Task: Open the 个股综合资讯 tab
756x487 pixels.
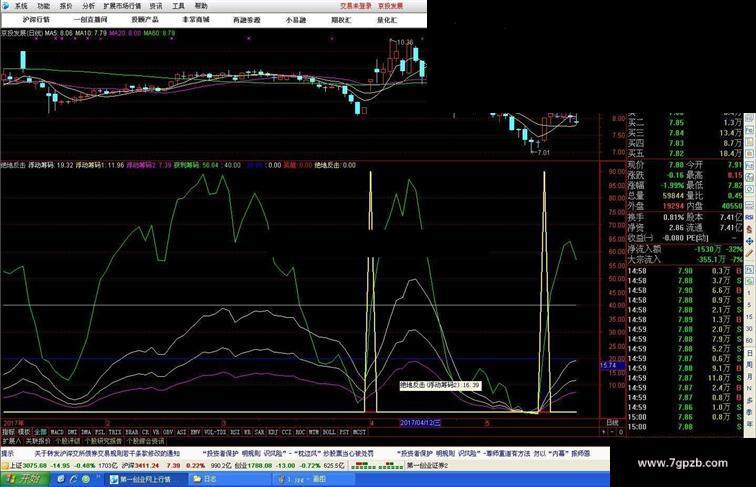Action: click(x=146, y=441)
